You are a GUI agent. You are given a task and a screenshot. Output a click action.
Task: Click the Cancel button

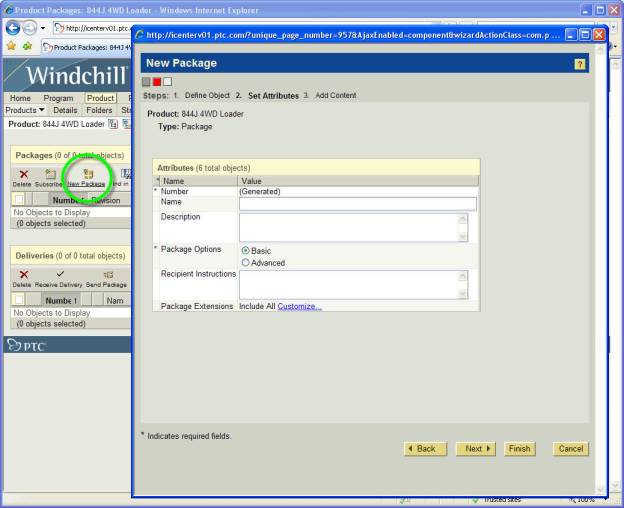(x=571, y=449)
